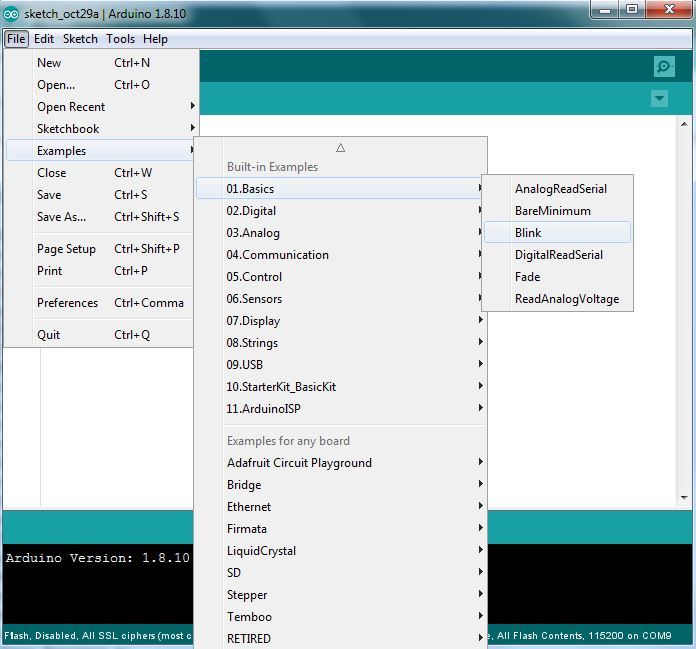This screenshot has width=696, height=649.
Task: Open the Fade example sketch
Action: click(x=557, y=277)
